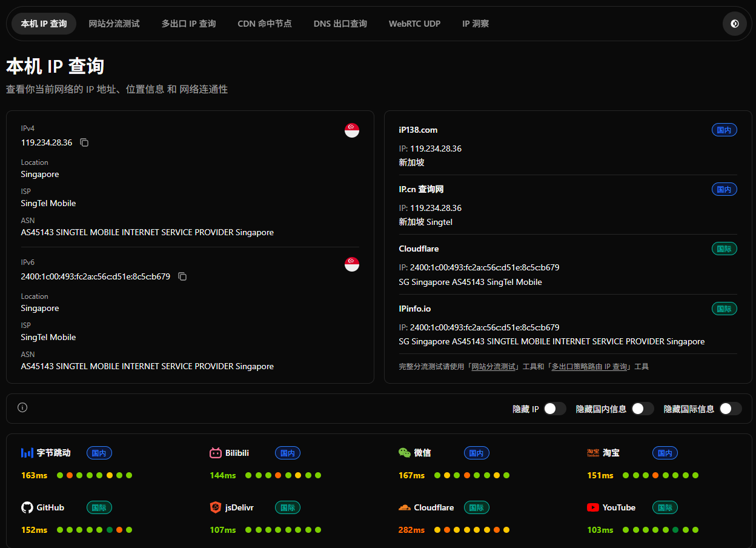Go to the WebRTC UDP tab

click(x=414, y=24)
